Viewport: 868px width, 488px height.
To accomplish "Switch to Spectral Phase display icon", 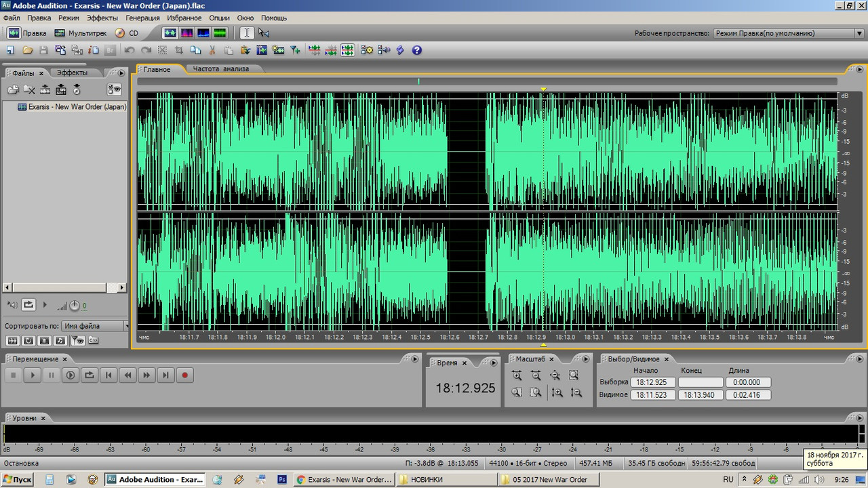I will tap(220, 33).
